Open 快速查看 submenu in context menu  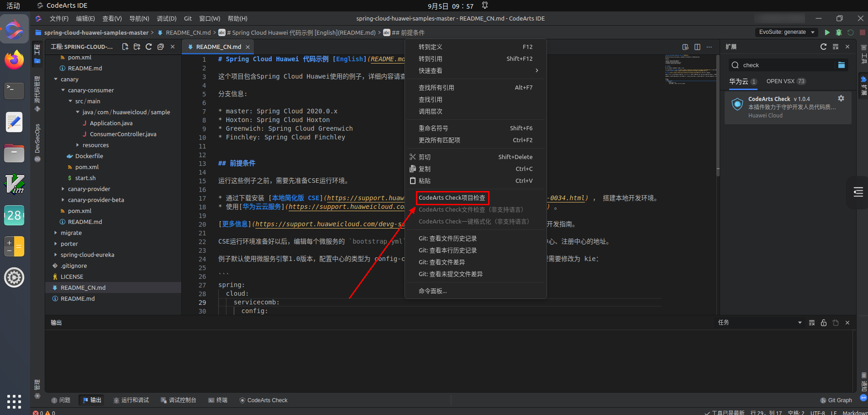pyautogui.click(x=476, y=71)
